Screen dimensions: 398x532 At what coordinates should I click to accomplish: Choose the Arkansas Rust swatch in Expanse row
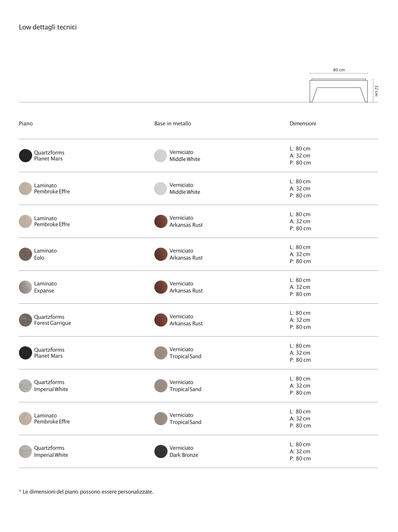161,287
